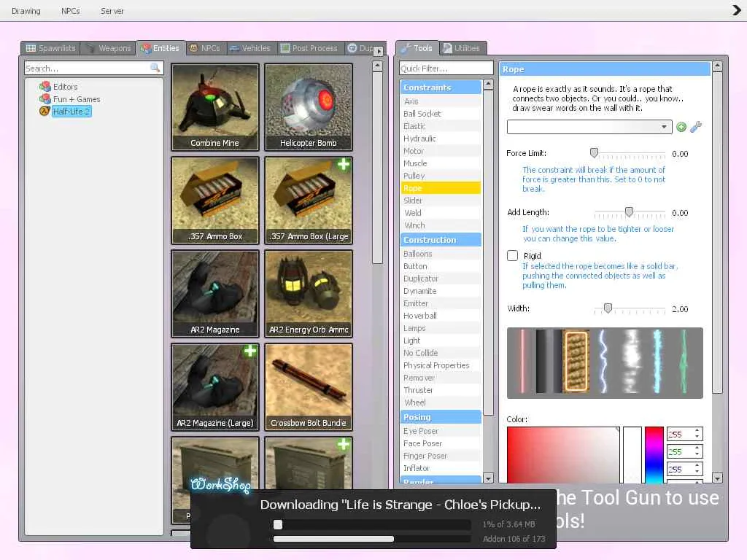Collapse the Posing category header
Screen dimensions: 747x560
441,416
